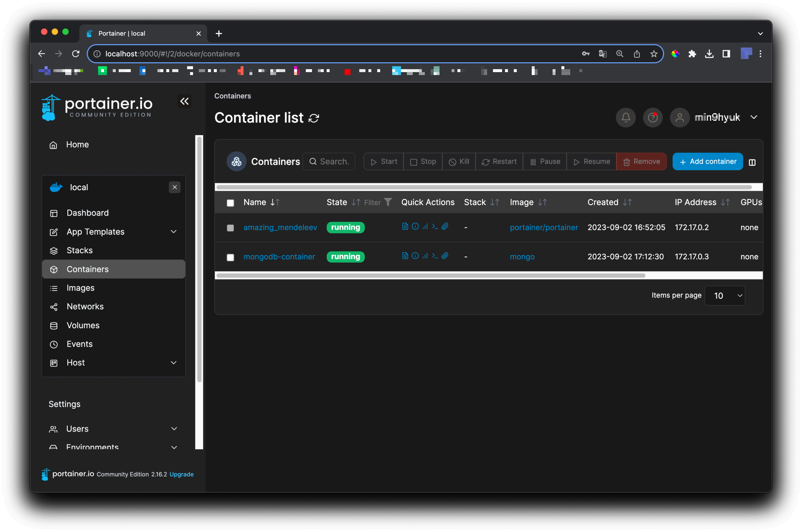
Task: Open exec console icon for mongodb-container
Action: click(x=435, y=256)
